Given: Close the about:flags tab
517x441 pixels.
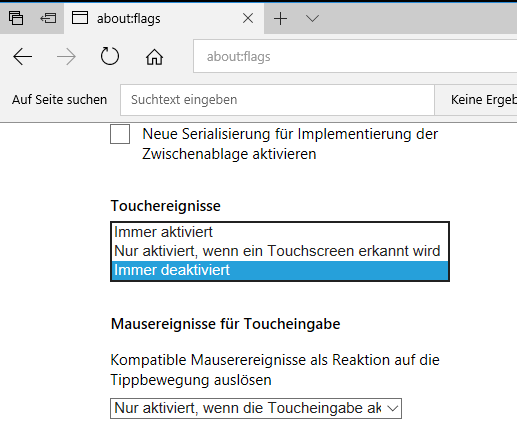Looking at the screenshot, I should pos(248,18).
